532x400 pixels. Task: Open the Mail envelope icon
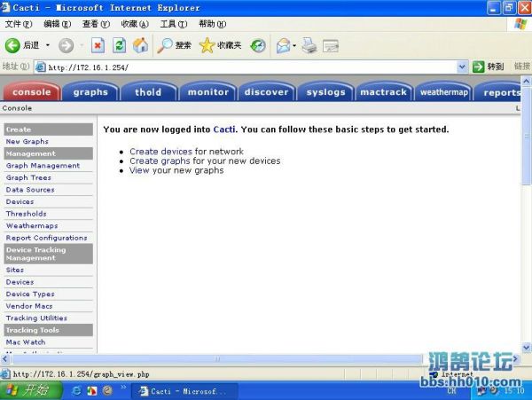tap(284, 45)
